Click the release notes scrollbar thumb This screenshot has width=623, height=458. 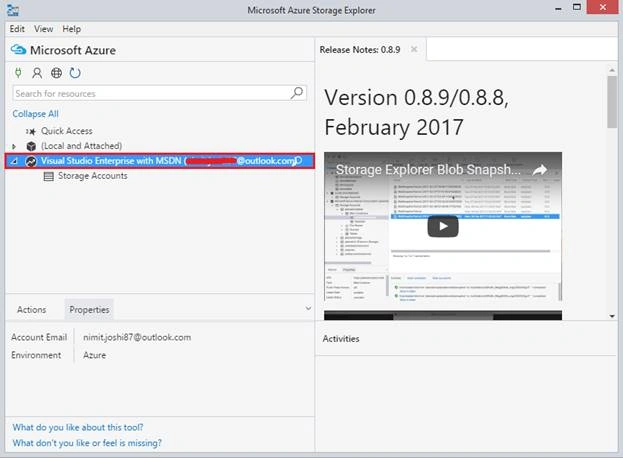pos(612,102)
